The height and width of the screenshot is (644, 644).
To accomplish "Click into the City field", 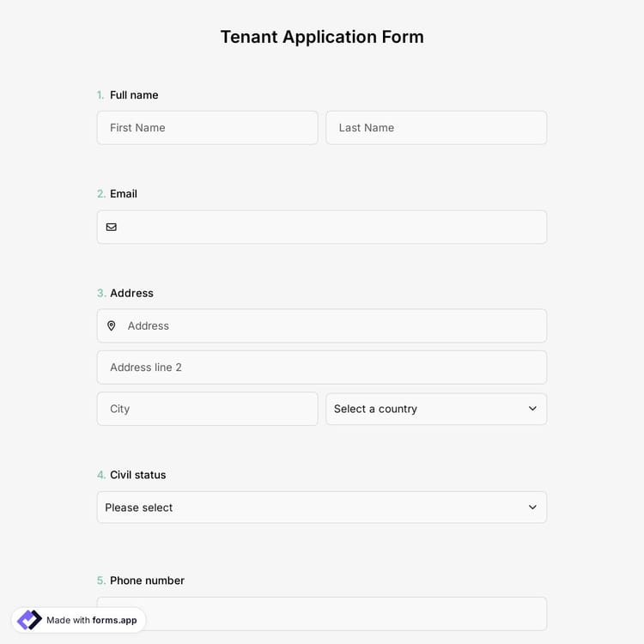I will [x=207, y=409].
